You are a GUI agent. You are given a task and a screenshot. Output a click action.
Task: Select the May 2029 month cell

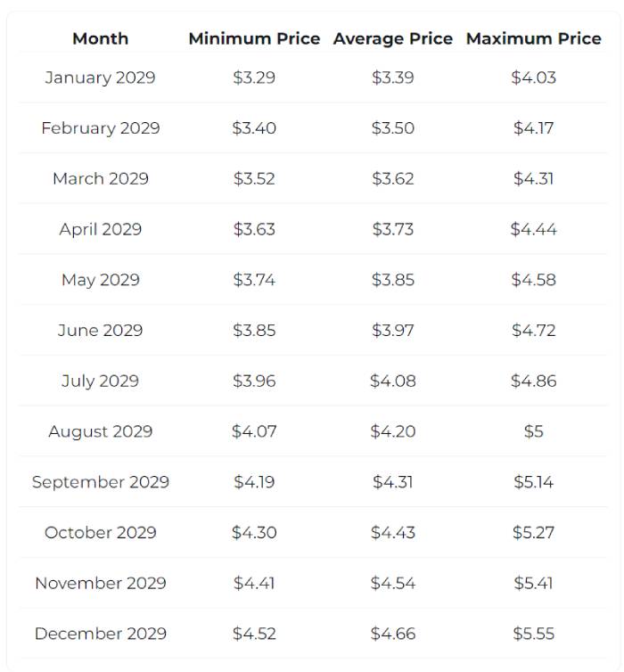pos(100,280)
